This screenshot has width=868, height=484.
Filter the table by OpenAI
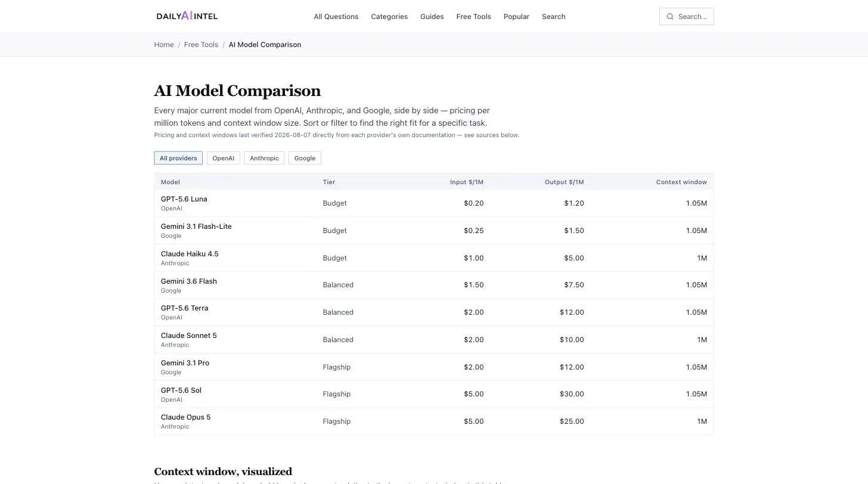click(x=224, y=158)
